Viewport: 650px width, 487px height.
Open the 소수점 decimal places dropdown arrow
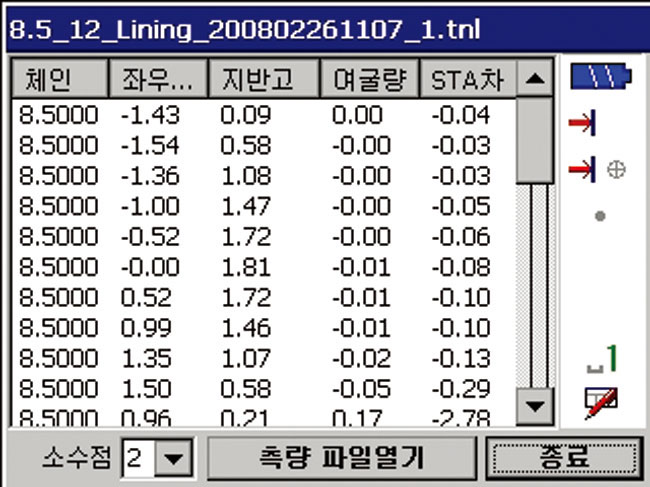(x=174, y=460)
